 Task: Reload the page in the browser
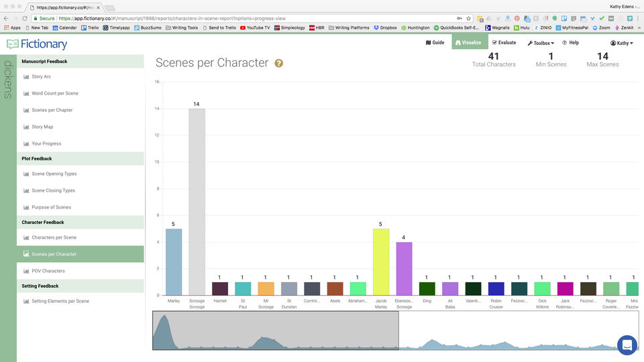click(25, 19)
